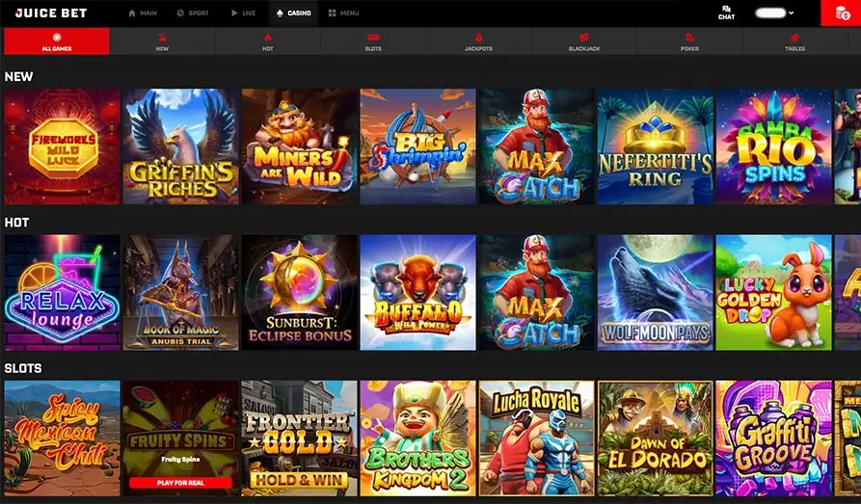Open the Main navigation item

coord(143,13)
